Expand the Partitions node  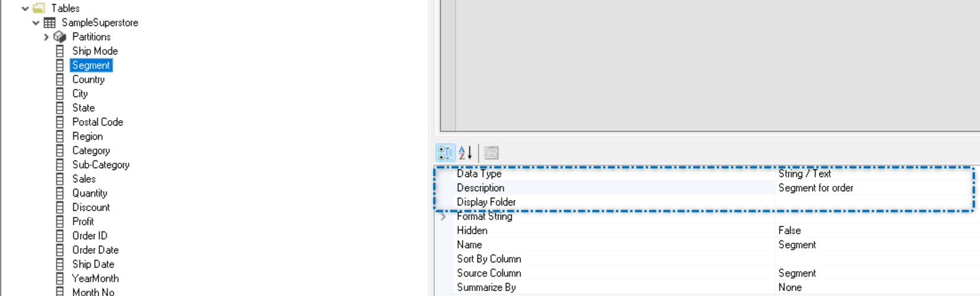[46, 37]
